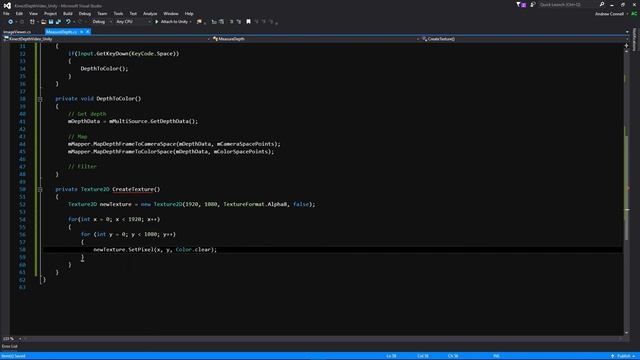
Task: Open the MeasureDepth class navigation dropdown
Action: [315, 39]
